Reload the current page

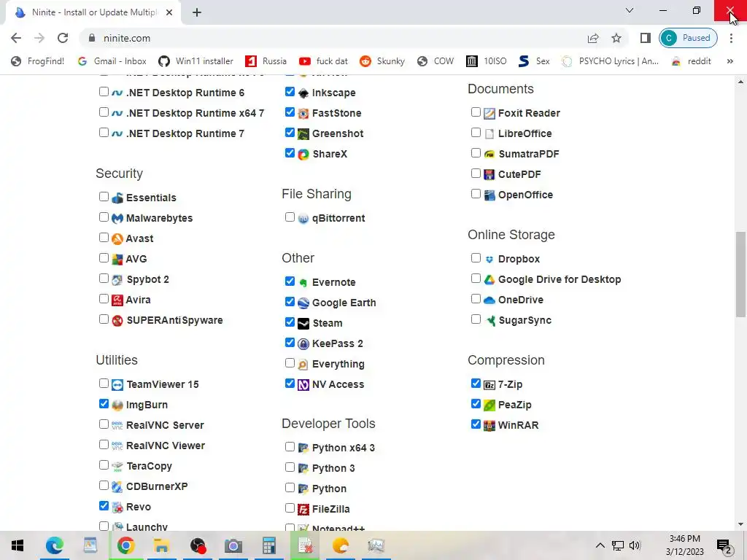pos(63,38)
